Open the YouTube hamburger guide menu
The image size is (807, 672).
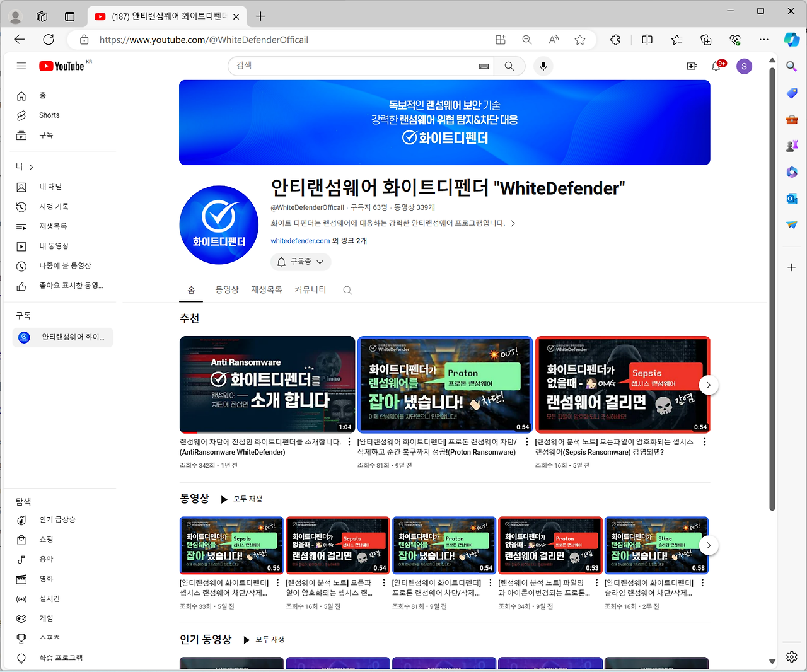[21, 66]
